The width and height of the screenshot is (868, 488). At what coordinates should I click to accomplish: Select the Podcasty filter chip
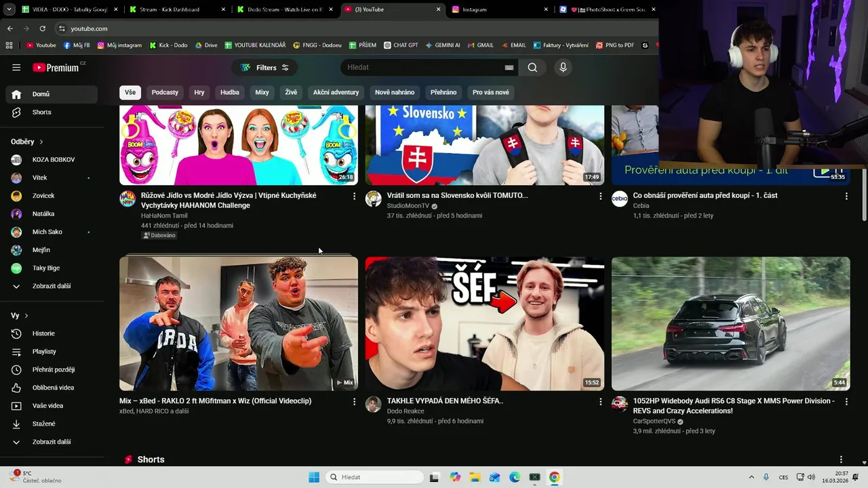coord(165,92)
